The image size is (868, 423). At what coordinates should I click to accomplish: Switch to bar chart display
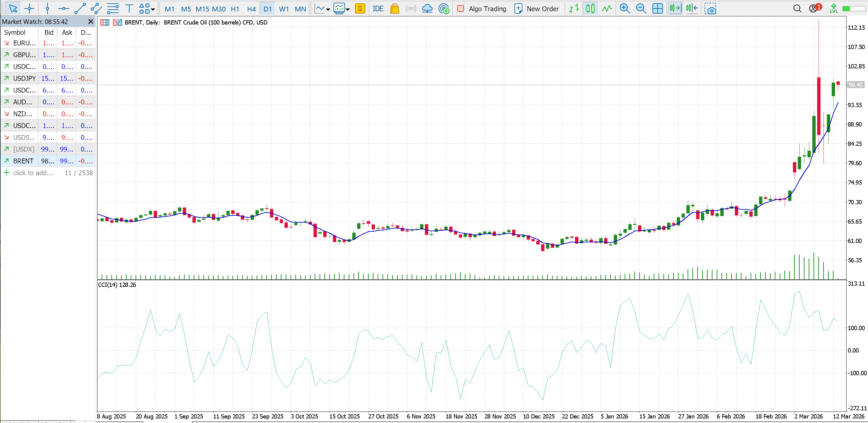(574, 9)
